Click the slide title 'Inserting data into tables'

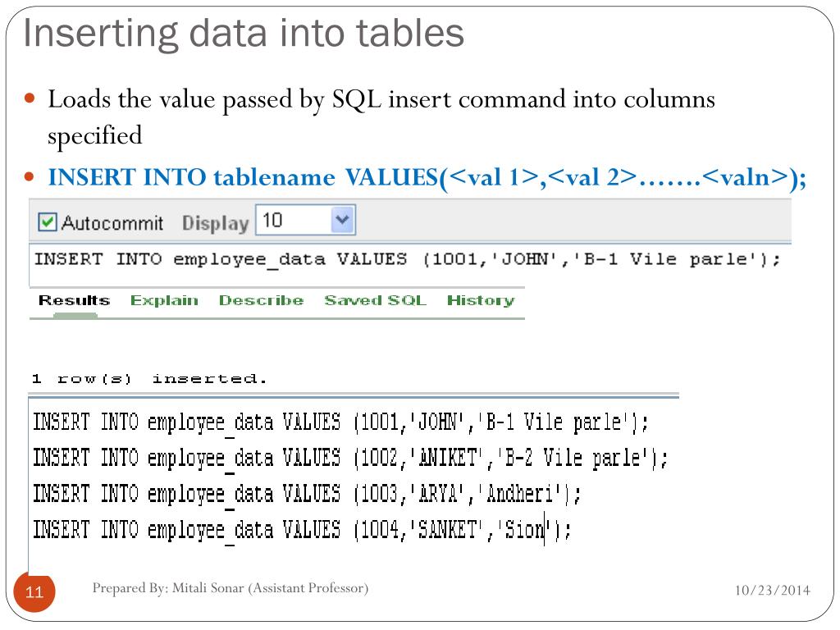point(244,33)
